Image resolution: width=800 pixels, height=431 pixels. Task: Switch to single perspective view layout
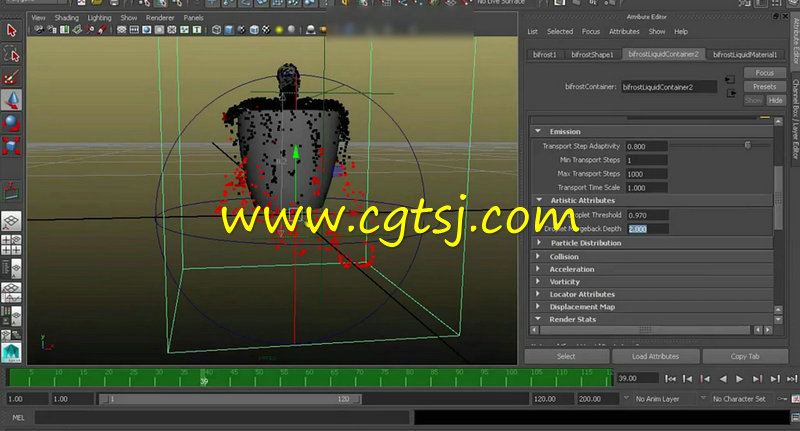[11, 221]
